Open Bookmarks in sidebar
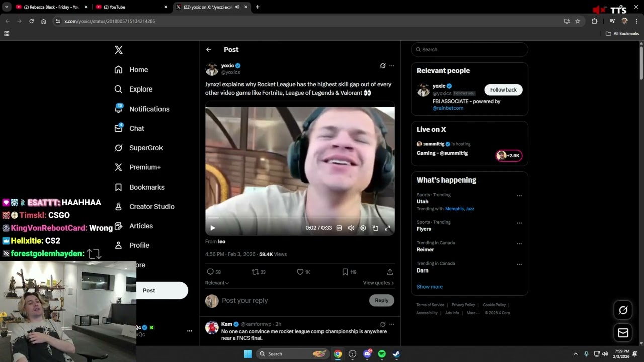The image size is (644, 362). 139,187
